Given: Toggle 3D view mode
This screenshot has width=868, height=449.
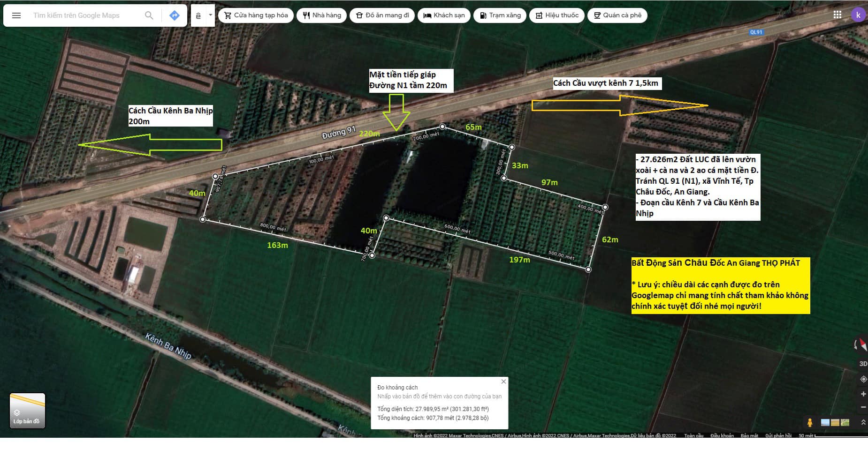Looking at the screenshot, I should [x=863, y=364].
